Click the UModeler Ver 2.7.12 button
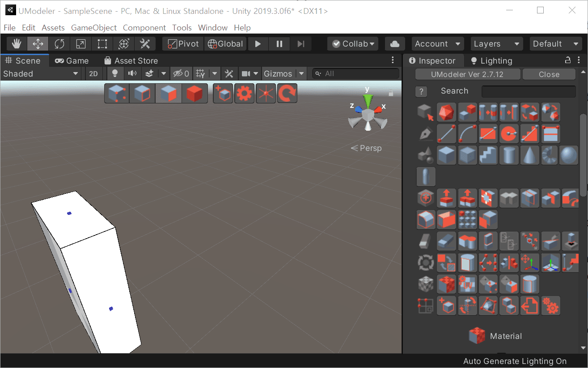This screenshot has width=588, height=368. tap(468, 74)
